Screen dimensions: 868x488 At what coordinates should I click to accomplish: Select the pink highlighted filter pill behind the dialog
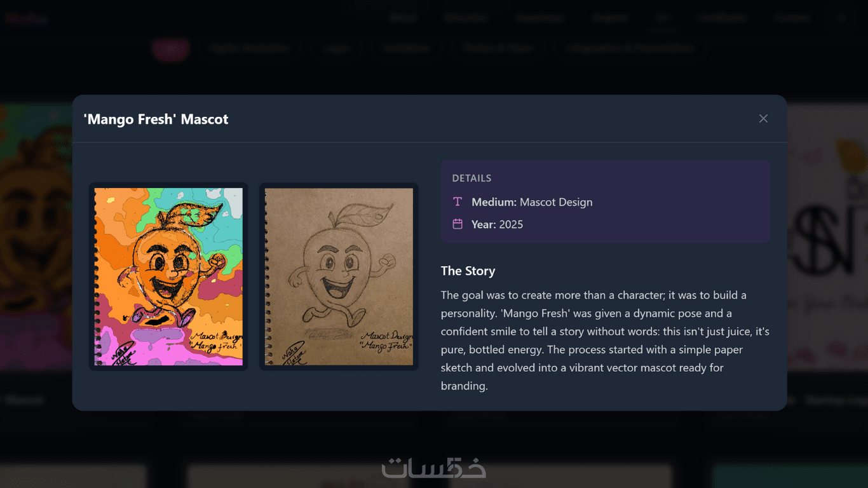pos(170,48)
